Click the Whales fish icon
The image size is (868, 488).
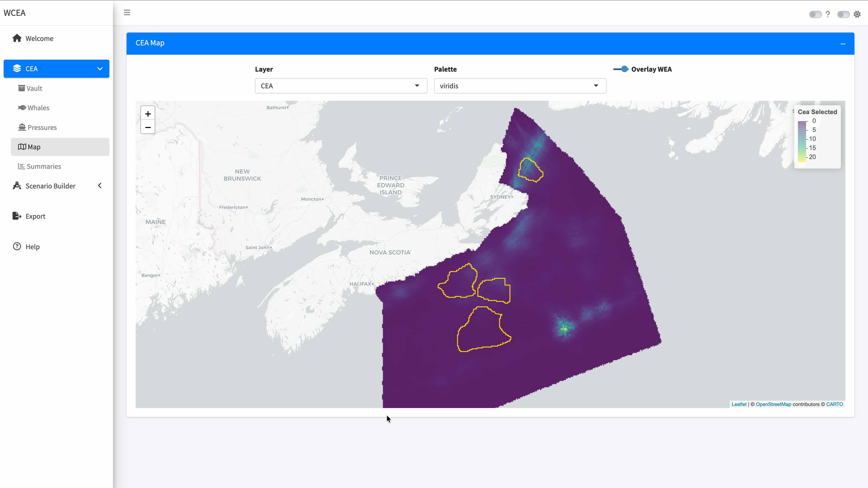[x=22, y=108]
